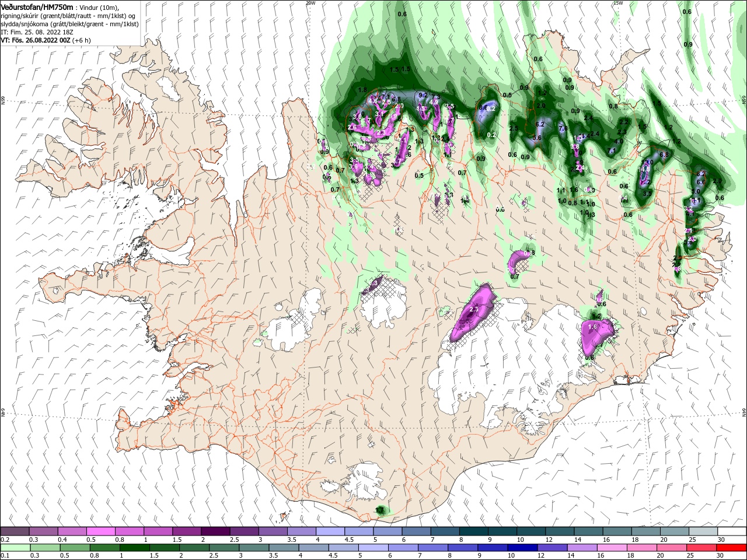The image size is (747, 560).
Task: Click the dark teal 8–9 swatch in top legend row
Action: 474,531
